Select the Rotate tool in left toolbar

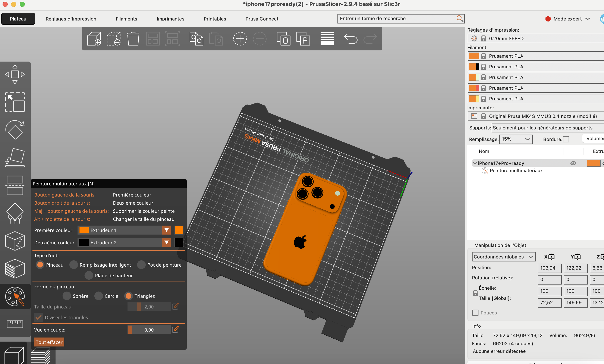(15, 130)
